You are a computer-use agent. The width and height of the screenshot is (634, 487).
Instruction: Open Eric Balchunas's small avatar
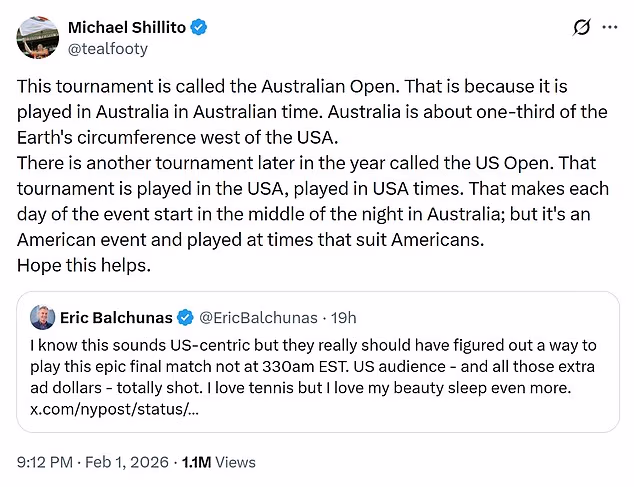pos(43,318)
